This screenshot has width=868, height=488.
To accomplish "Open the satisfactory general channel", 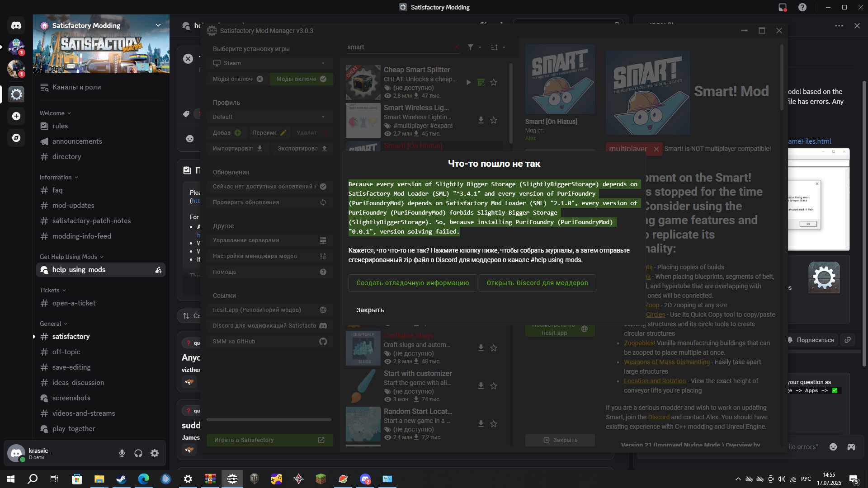I will (100, 337).
